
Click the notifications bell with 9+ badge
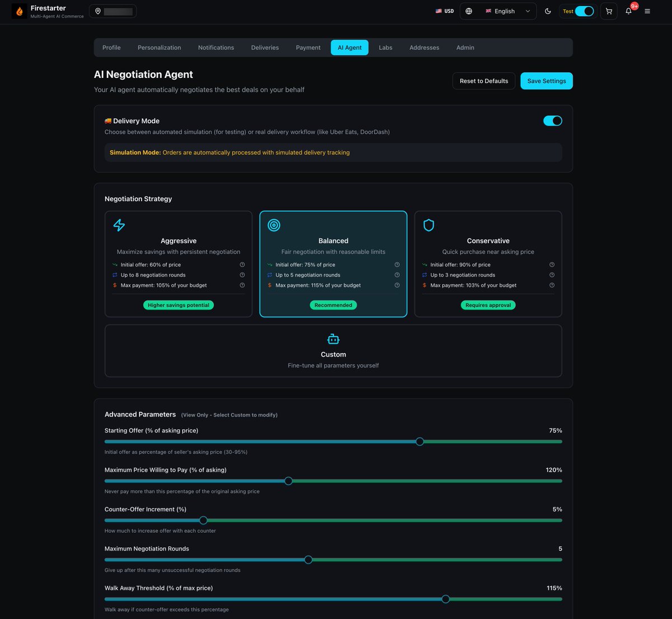coord(628,11)
